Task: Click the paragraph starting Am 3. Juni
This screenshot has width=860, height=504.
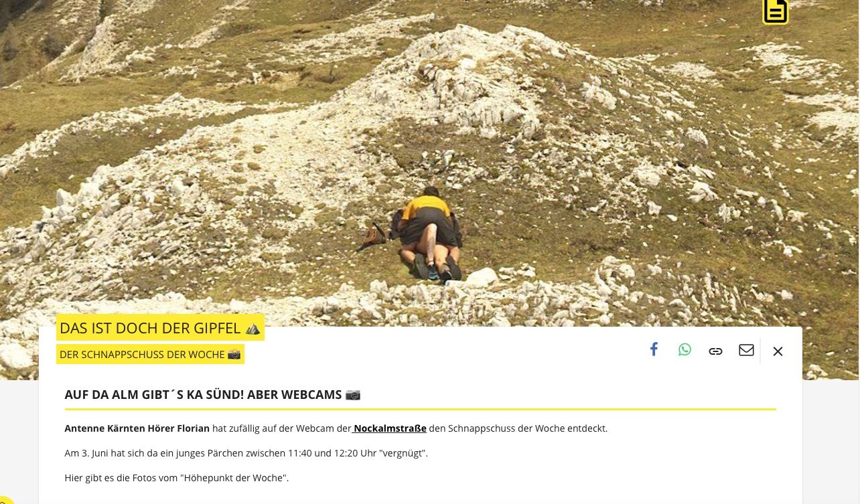Action: 246,453
